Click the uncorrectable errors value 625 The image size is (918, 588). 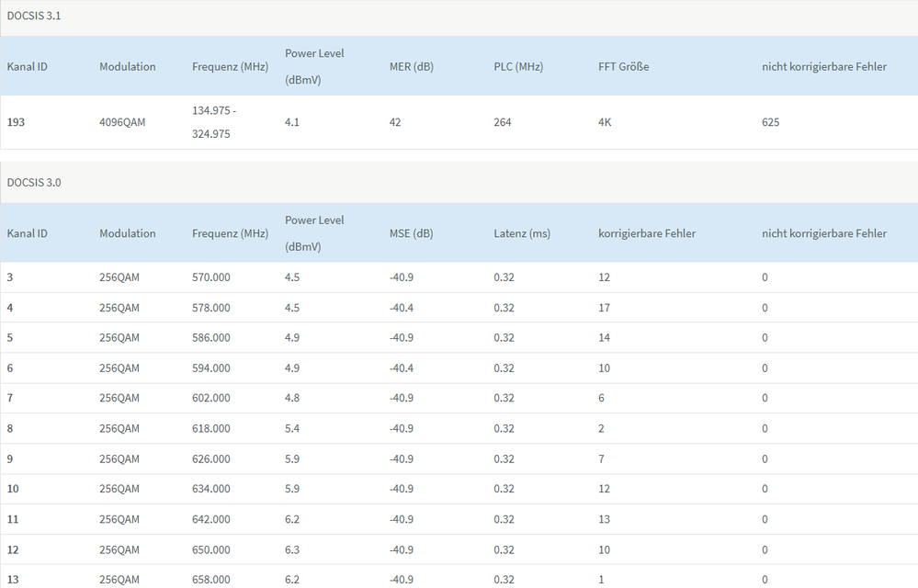click(770, 122)
